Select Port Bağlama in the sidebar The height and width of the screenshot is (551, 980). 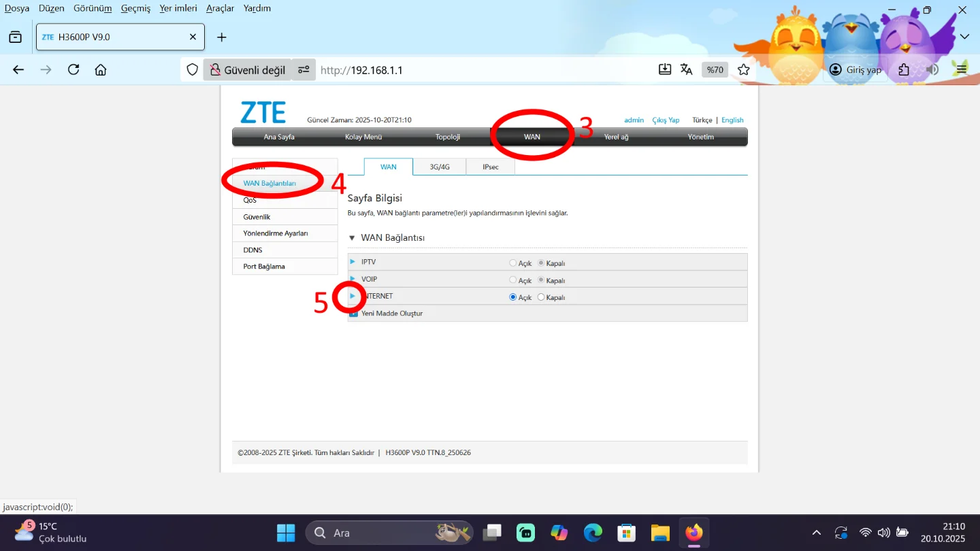[x=285, y=267]
